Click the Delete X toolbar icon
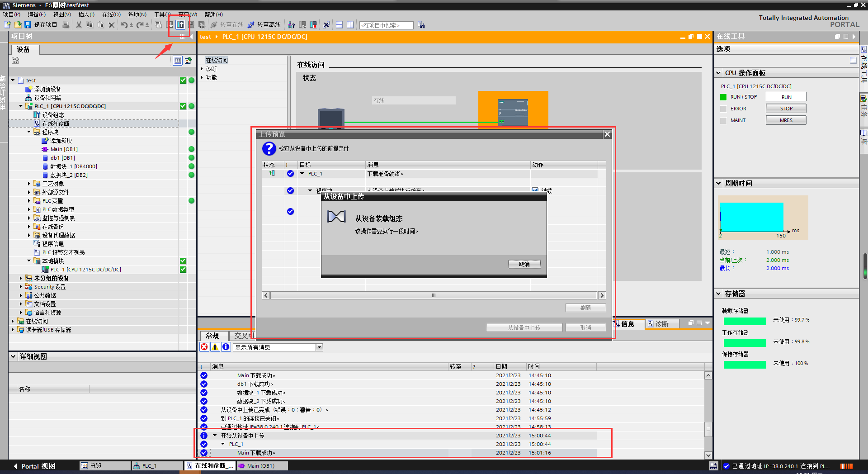 coord(112,25)
